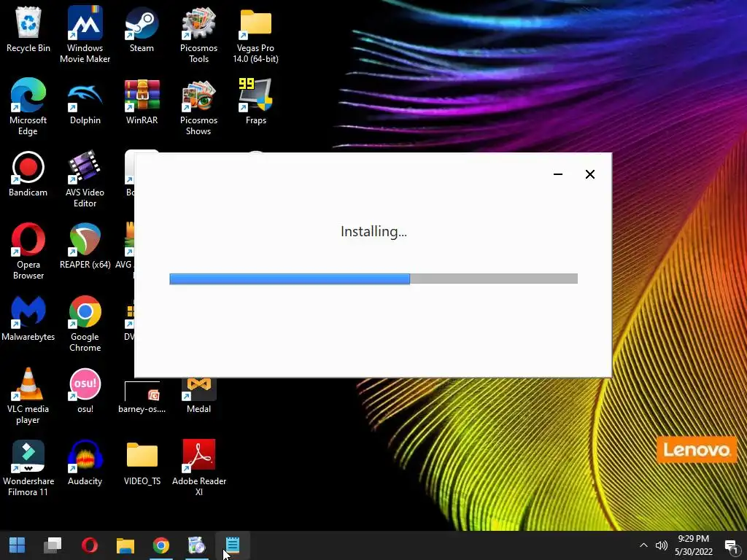This screenshot has width=747, height=560.
Task: Select the Vegas Pro 14.0 folder shortcut
Action: click(255, 34)
